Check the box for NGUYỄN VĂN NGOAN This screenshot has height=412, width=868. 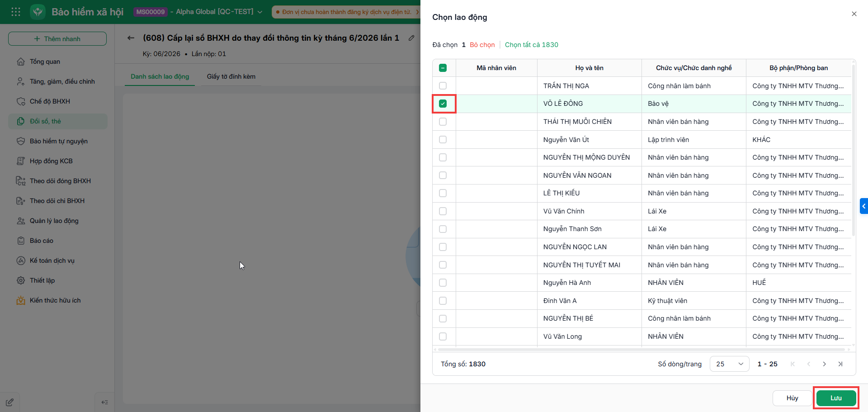tap(443, 175)
